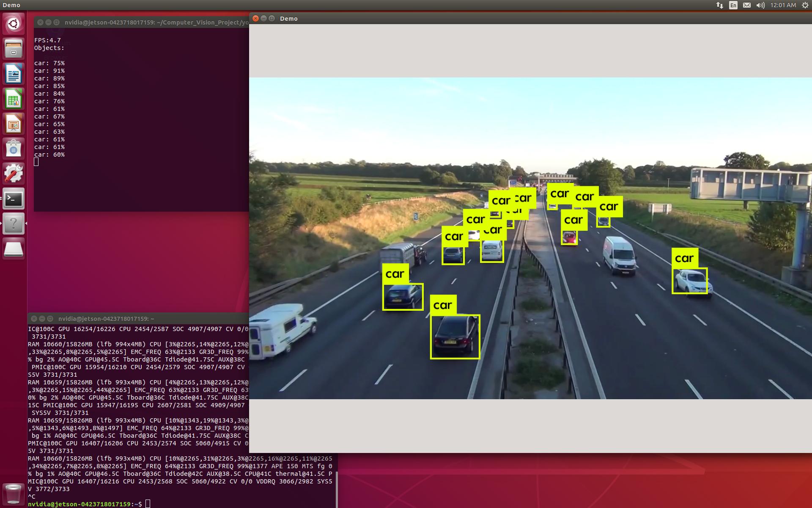Click the removable drive launcher icon

14,248
